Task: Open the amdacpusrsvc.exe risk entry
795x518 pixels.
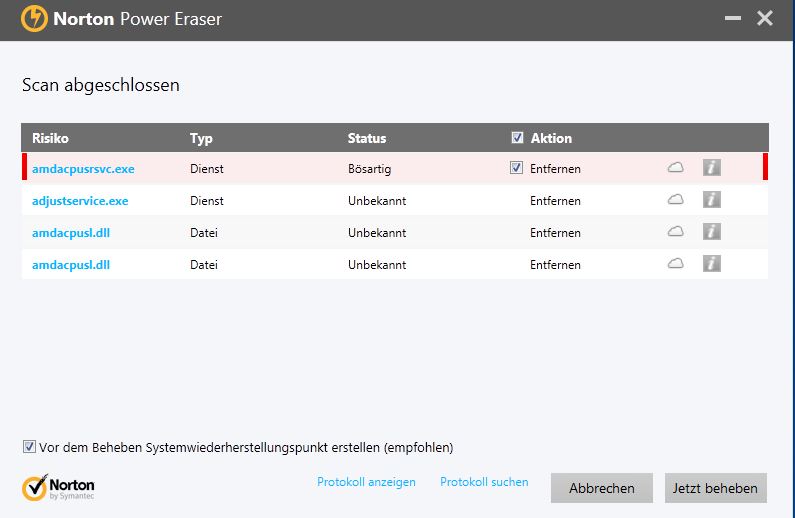Action: coord(83,169)
